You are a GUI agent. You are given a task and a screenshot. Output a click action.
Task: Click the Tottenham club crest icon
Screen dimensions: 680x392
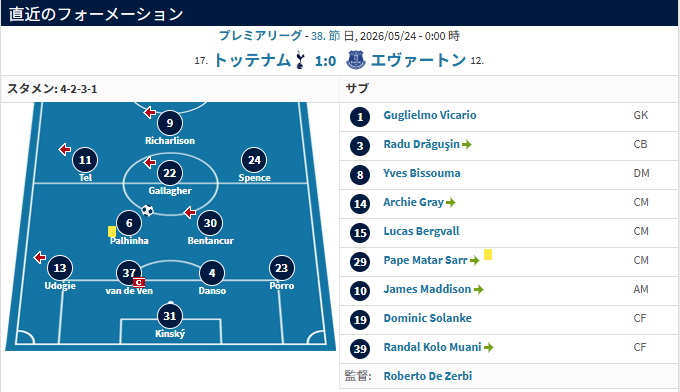pos(300,60)
